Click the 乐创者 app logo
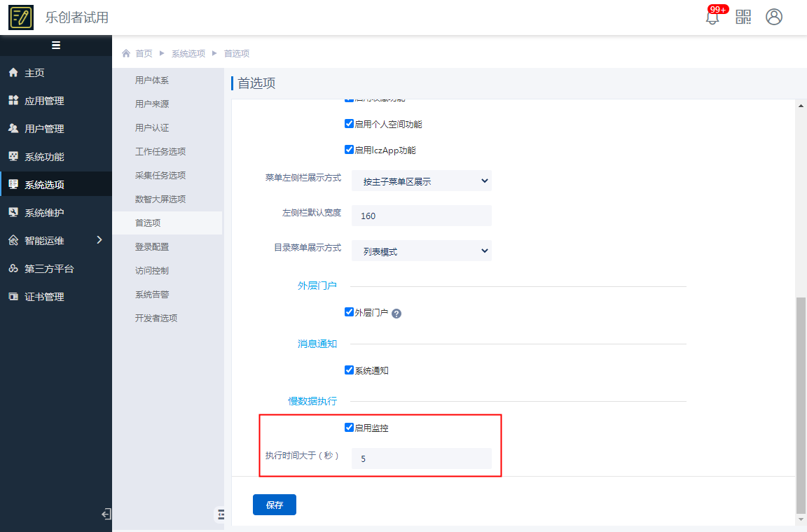The image size is (807, 532). [x=21, y=17]
